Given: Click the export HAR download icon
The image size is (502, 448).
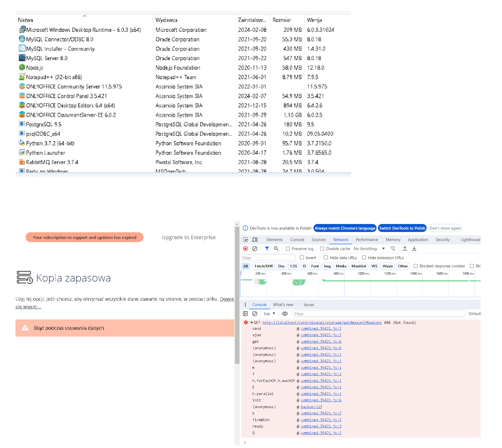Looking at the screenshot, I should 414,249.
